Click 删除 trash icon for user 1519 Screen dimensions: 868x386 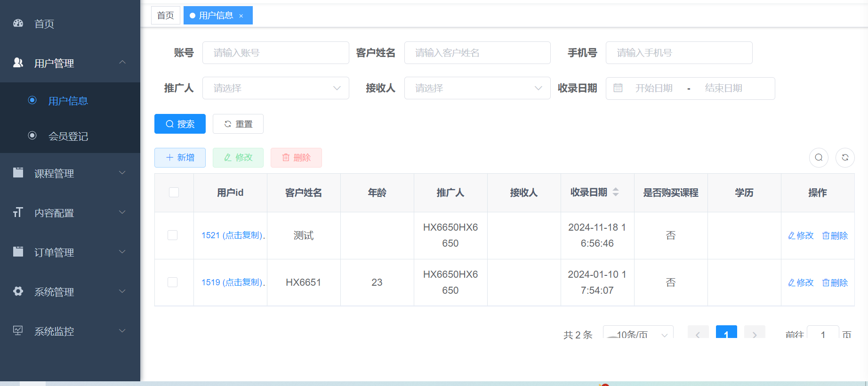point(826,282)
